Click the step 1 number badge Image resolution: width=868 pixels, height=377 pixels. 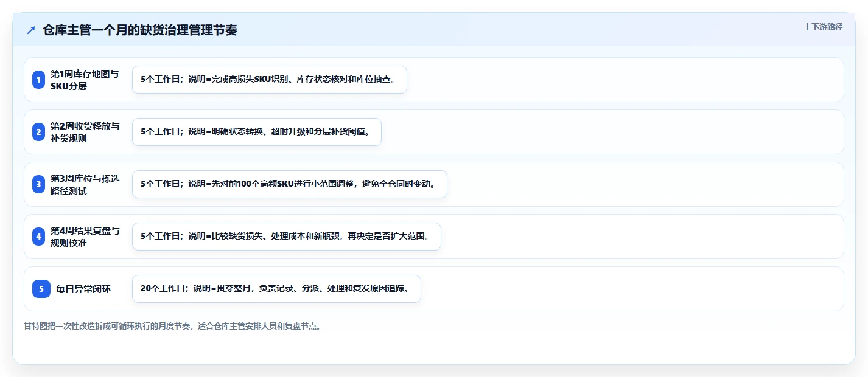click(x=39, y=80)
